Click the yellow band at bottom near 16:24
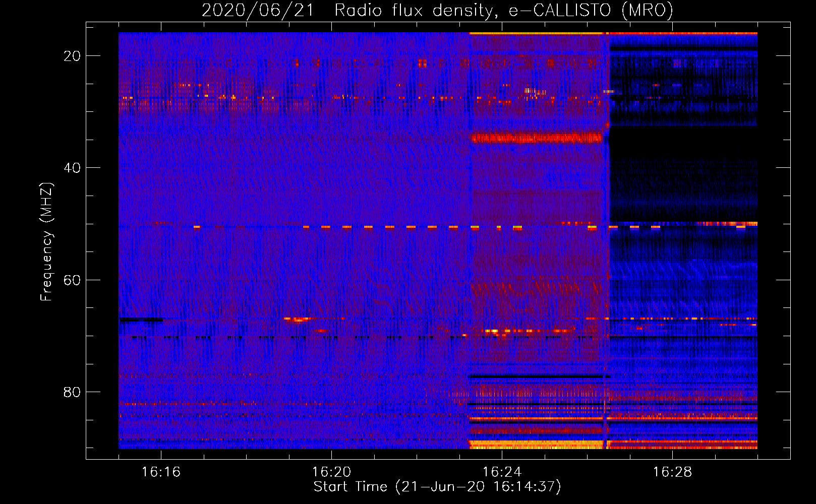The width and height of the screenshot is (816, 504). tap(536, 445)
